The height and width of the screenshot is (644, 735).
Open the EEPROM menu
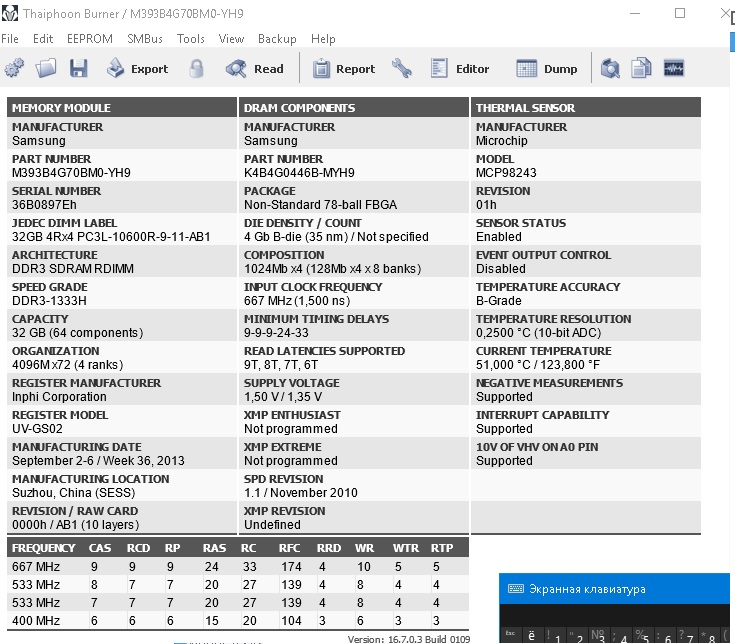pyautogui.click(x=90, y=38)
